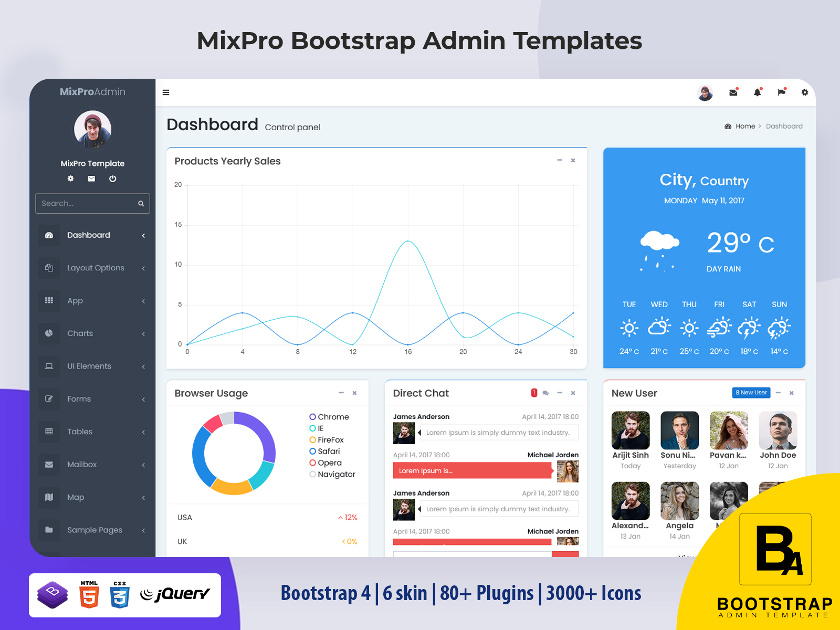Expand the UI Elements chevron
The image size is (840, 630).
(x=143, y=367)
